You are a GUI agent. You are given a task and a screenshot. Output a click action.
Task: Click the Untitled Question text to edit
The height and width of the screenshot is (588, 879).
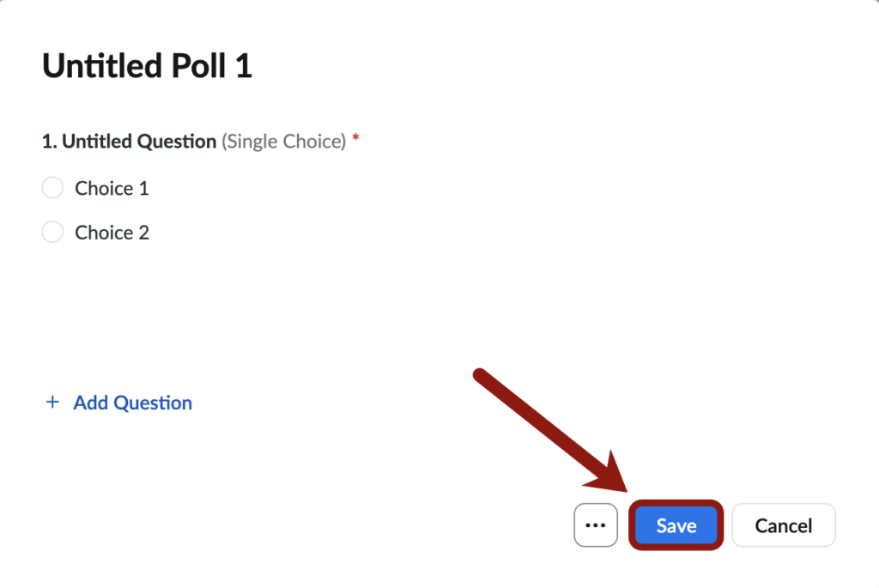[139, 141]
